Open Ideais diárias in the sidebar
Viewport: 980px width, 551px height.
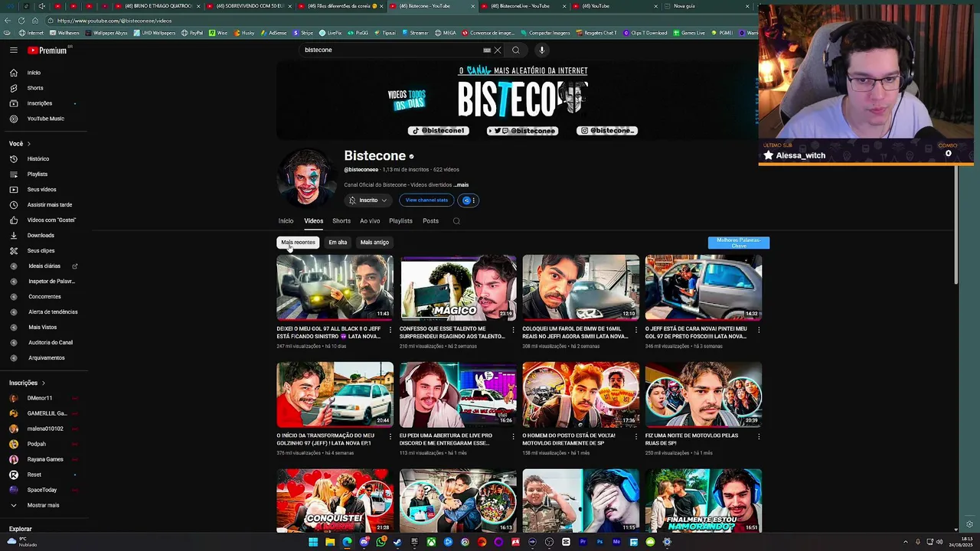43,266
